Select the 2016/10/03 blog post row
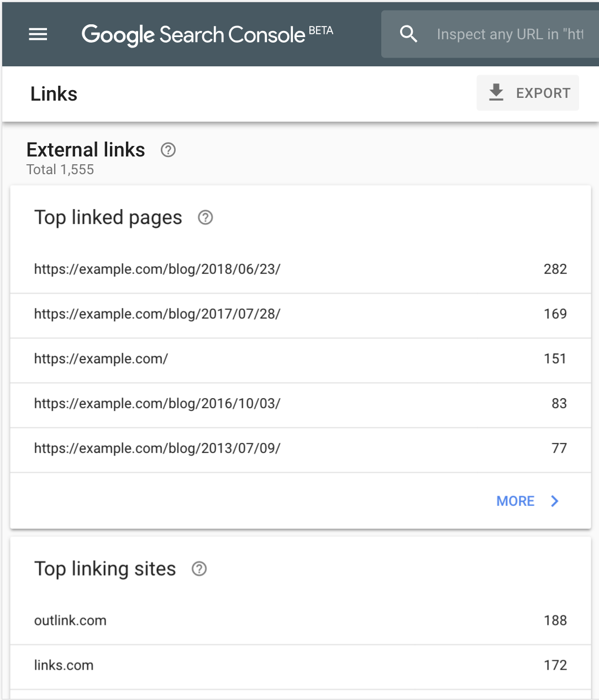Viewport: 599px width, 700px height. click(x=298, y=404)
